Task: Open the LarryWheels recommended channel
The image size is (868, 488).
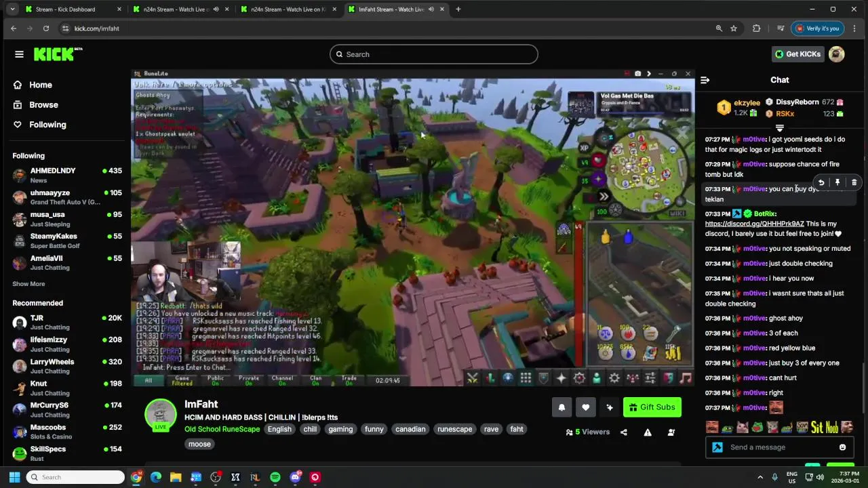Action: tap(66, 366)
